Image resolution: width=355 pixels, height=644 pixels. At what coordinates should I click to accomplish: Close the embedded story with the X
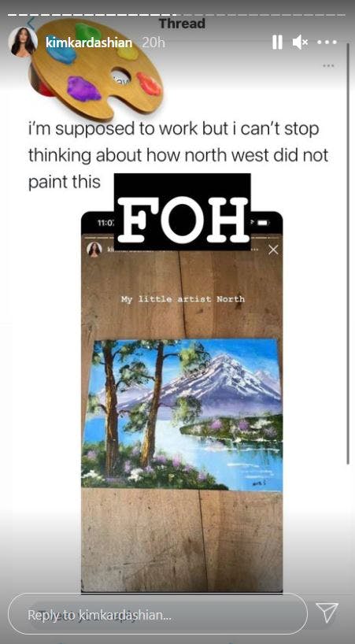tap(273, 250)
